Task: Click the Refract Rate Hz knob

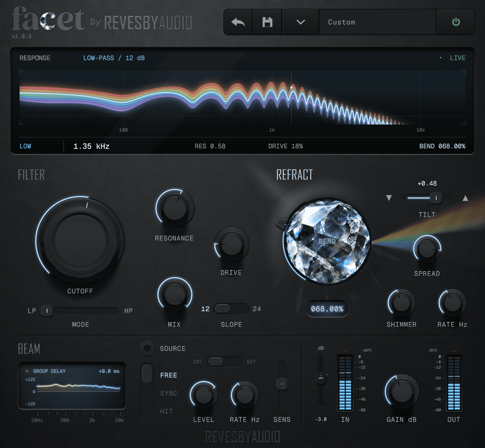Action: (452, 303)
